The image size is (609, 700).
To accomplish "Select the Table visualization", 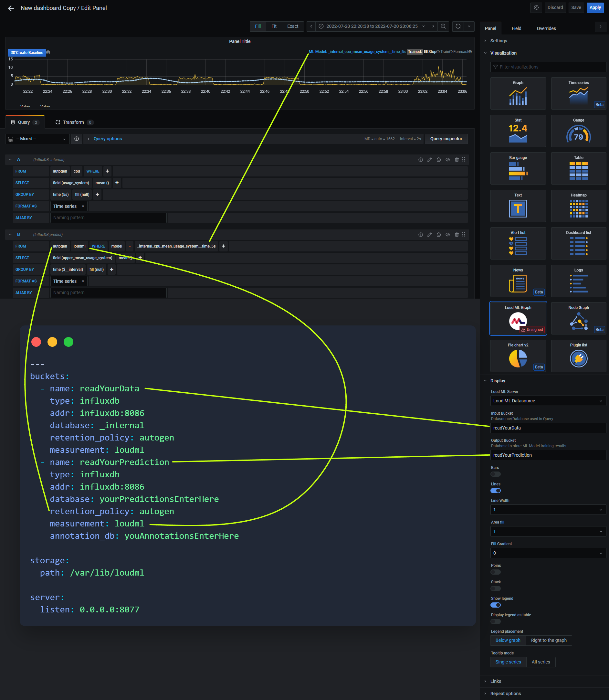I will [x=578, y=168].
